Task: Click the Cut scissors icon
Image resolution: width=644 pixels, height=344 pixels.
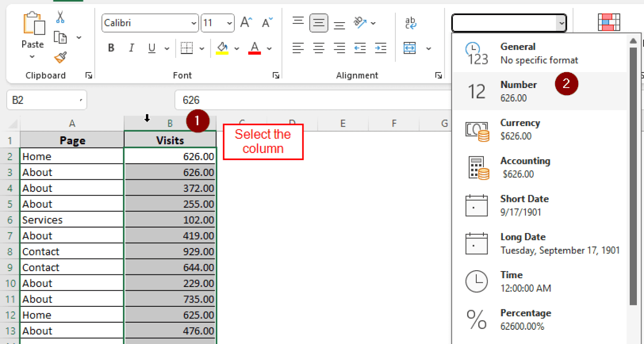Action: (60, 17)
